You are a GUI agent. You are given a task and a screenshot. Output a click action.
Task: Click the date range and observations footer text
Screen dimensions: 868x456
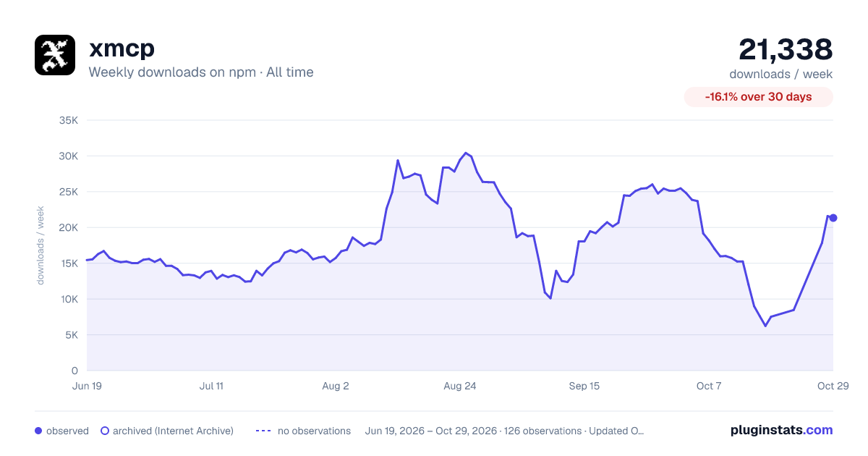[x=504, y=431]
